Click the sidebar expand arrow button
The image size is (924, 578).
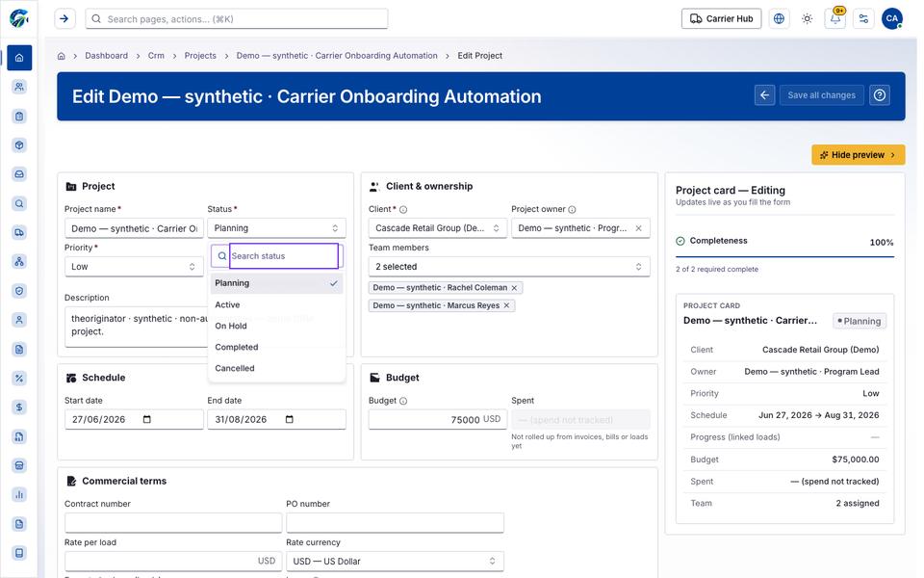(64, 19)
